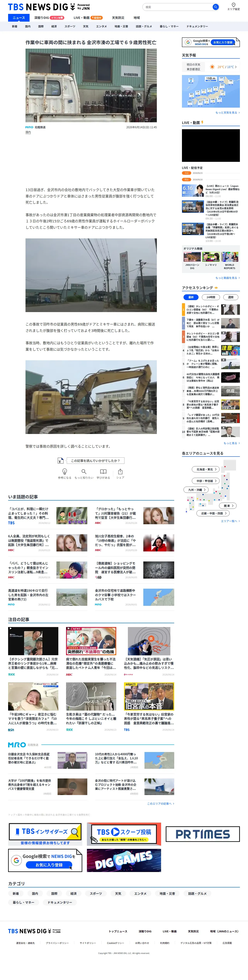Screen dimensions: 248x980
Task: Select the 週間 ranking tab
Action: [x=230, y=297]
